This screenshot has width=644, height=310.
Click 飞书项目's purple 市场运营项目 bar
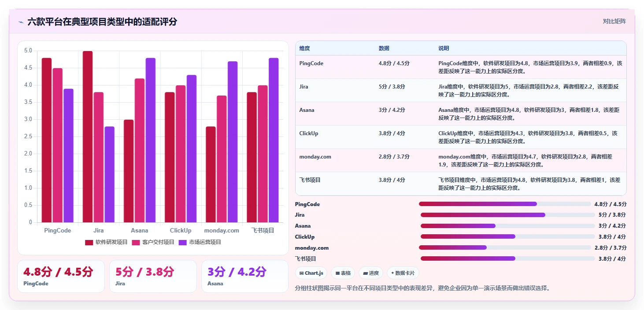[x=274, y=140]
